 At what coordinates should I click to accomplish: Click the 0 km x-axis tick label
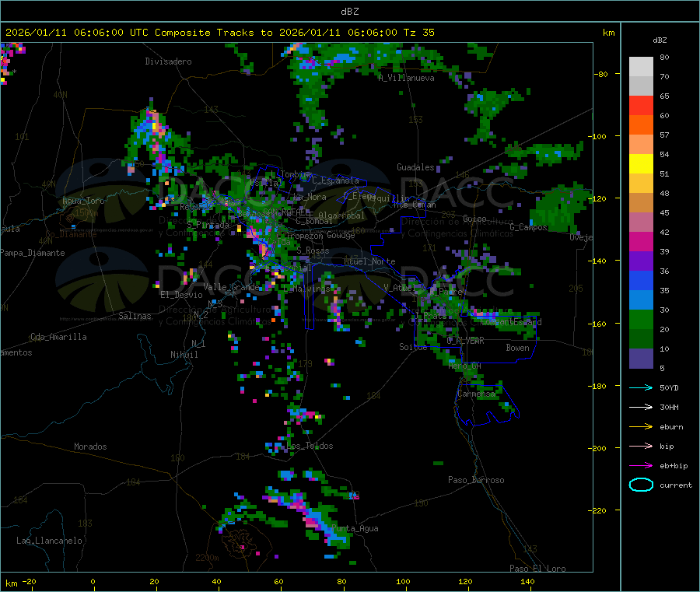point(93,581)
